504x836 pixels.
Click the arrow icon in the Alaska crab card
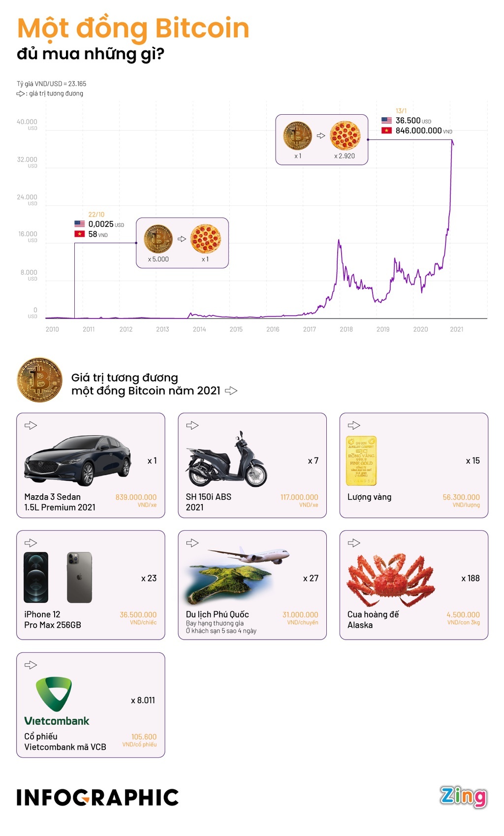coord(354,543)
